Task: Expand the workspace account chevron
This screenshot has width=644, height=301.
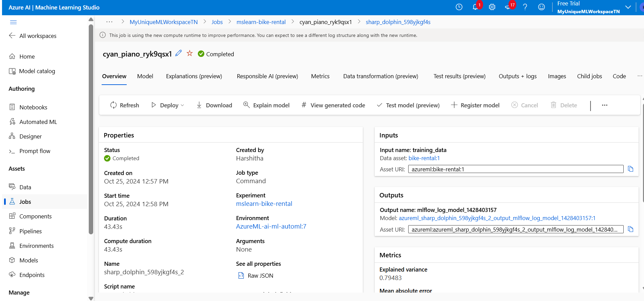Action: point(628,7)
